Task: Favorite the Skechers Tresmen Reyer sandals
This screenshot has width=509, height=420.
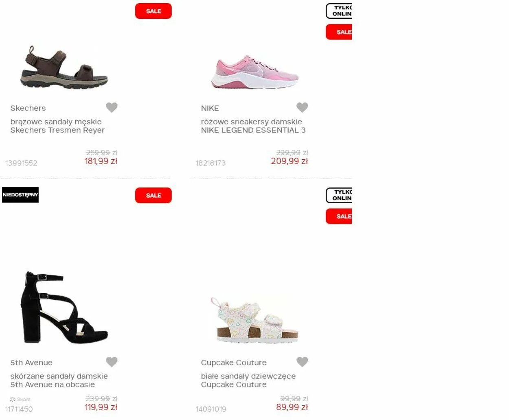Action: [112, 108]
